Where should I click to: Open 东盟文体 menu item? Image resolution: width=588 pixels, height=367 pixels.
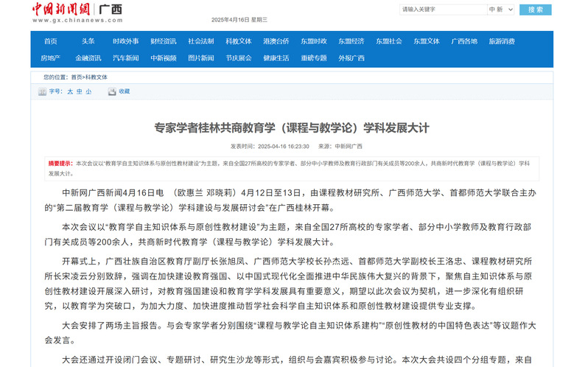click(427, 41)
